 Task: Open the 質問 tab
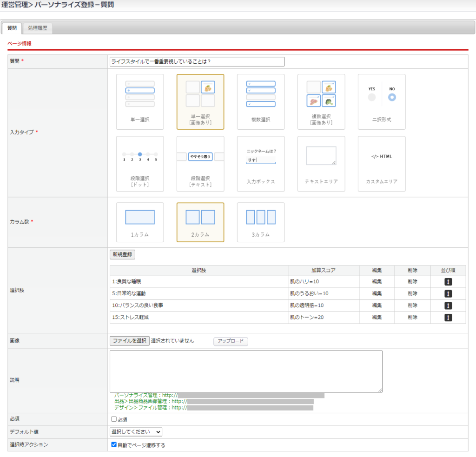tap(12, 28)
